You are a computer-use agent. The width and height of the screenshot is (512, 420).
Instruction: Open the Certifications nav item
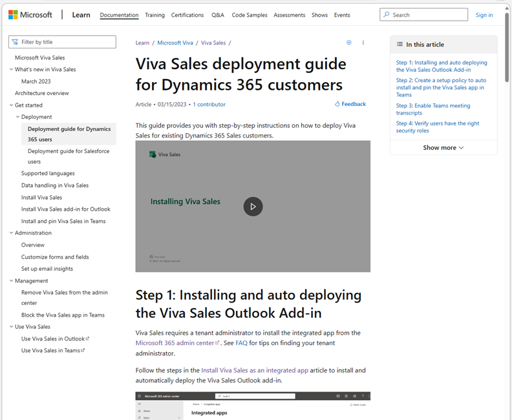tap(187, 15)
